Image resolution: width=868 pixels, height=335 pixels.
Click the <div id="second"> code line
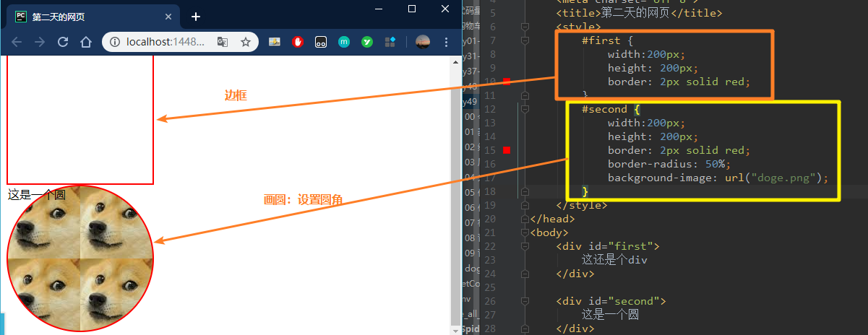coord(611,301)
